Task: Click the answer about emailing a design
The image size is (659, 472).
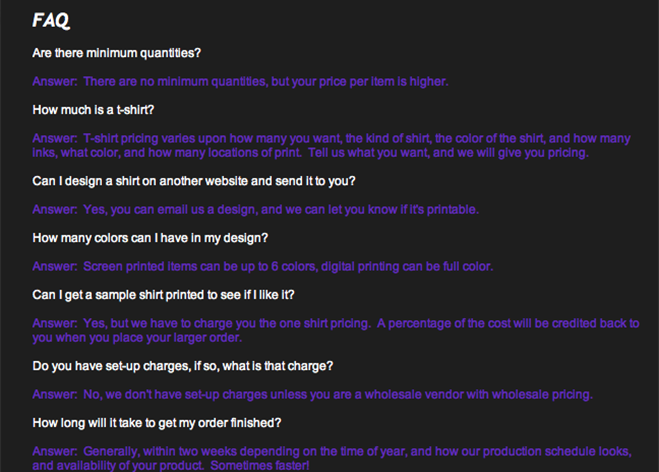Action: point(256,210)
